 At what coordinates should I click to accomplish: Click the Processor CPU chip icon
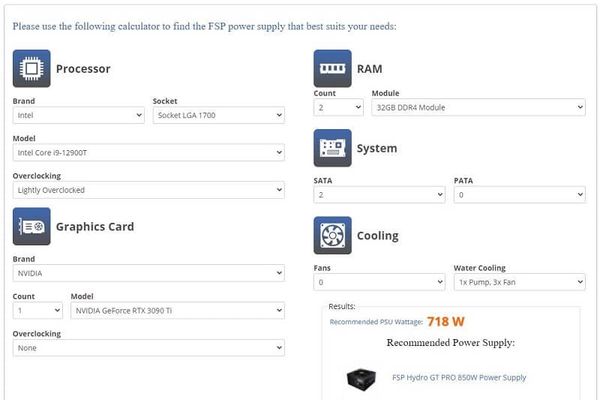(x=31, y=69)
